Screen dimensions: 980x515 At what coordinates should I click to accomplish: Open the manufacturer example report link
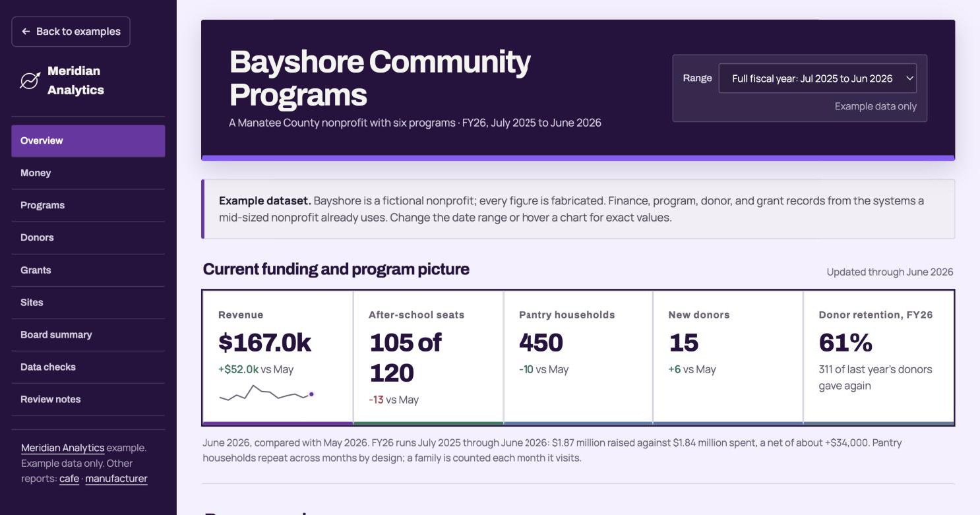click(116, 479)
